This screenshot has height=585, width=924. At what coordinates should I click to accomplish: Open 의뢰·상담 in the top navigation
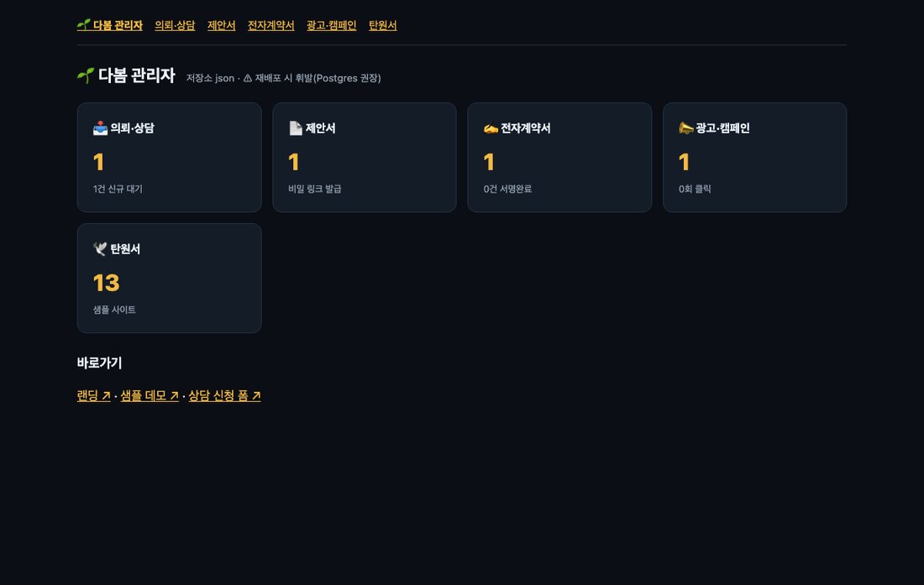tap(175, 25)
